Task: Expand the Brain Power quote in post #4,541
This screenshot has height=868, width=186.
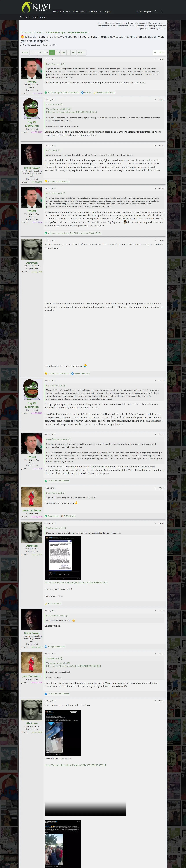Action: [64, 64]
